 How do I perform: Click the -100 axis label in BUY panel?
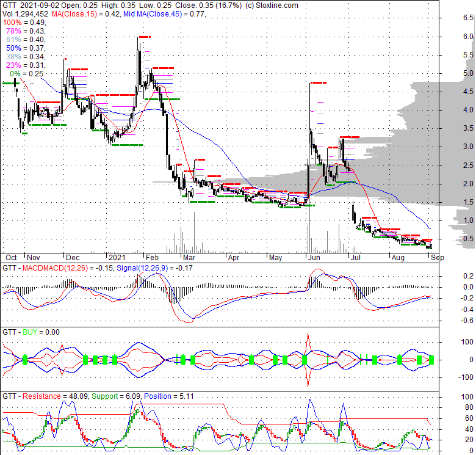coord(467,377)
